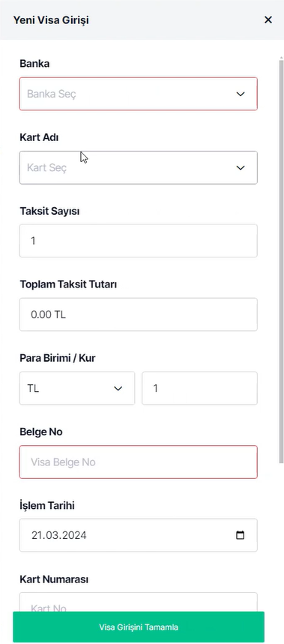Click the Belge No label text

(41, 432)
